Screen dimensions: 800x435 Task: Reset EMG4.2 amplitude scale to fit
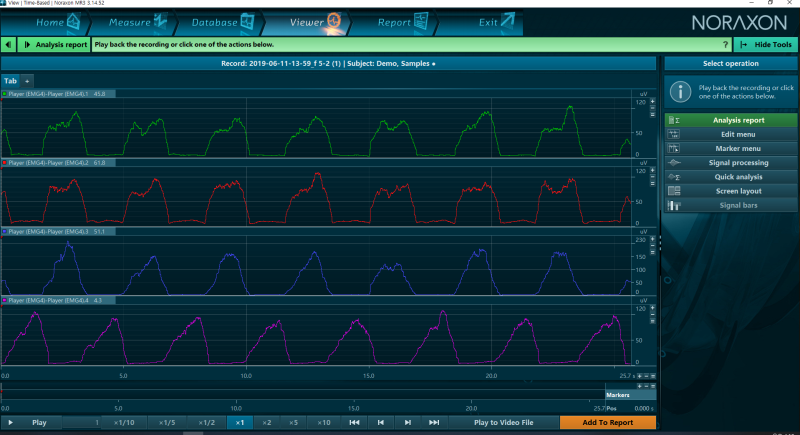[x=653, y=184]
